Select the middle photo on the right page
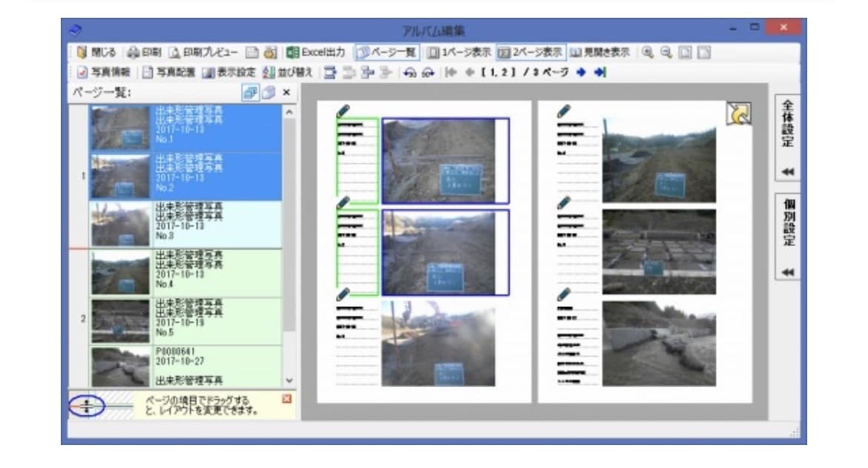This screenshot has height=468, width=868. (x=659, y=251)
